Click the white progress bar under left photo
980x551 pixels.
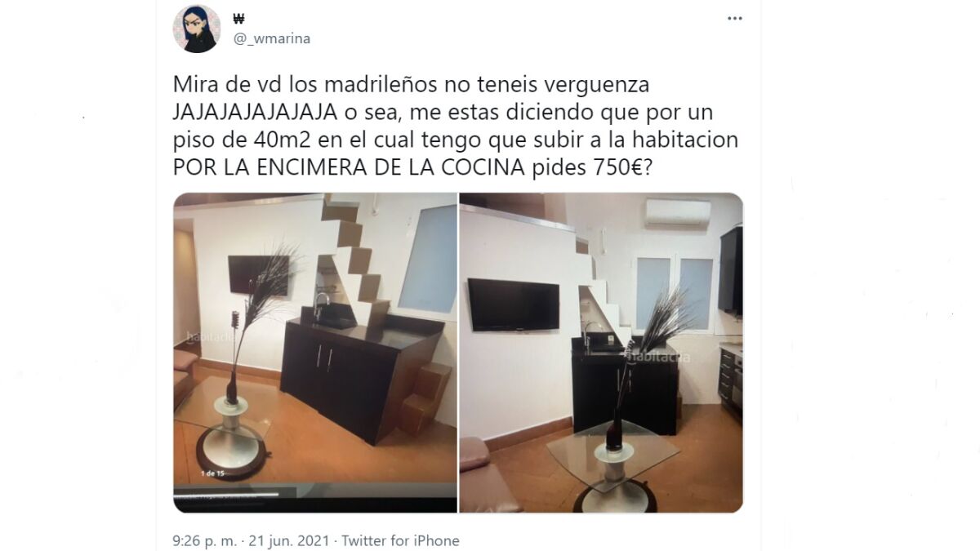226,494
